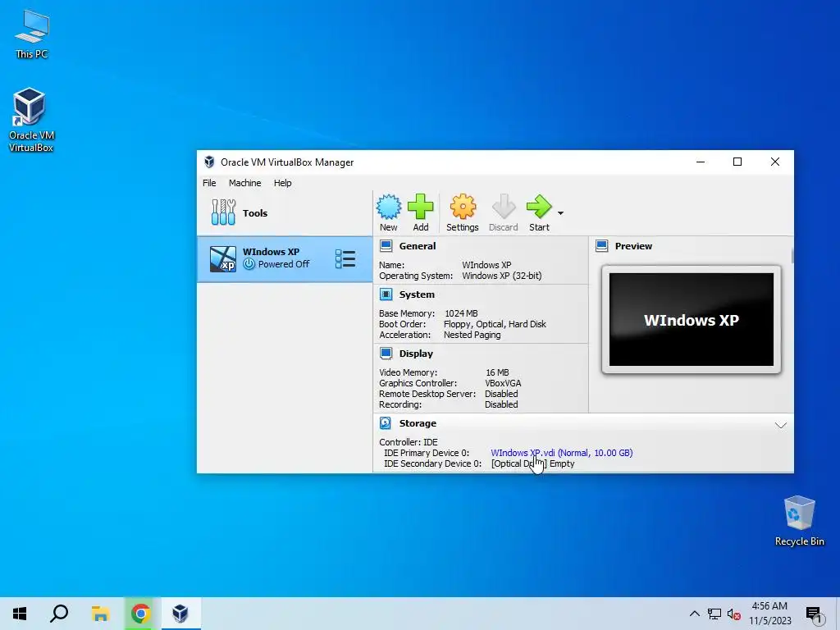The image size is (840, 630).
Task: Click the green Add machine icon
Action: [x=421, y=207]
